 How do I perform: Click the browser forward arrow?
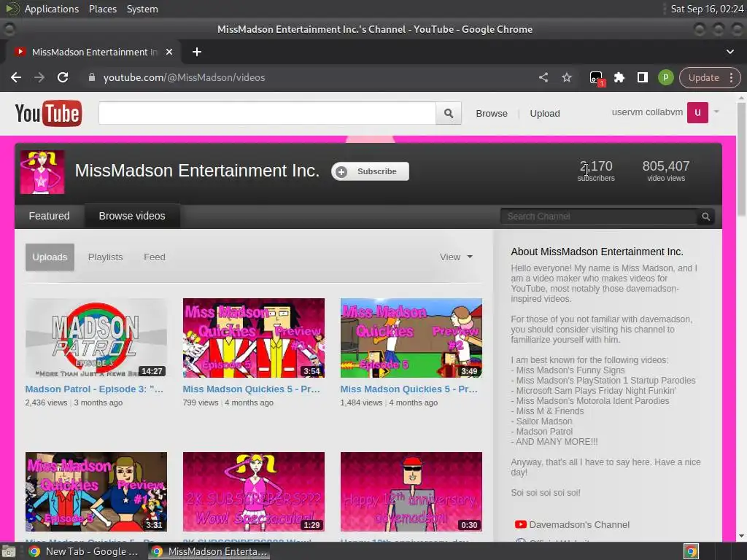pyautogui.click(x=39, y=77)
